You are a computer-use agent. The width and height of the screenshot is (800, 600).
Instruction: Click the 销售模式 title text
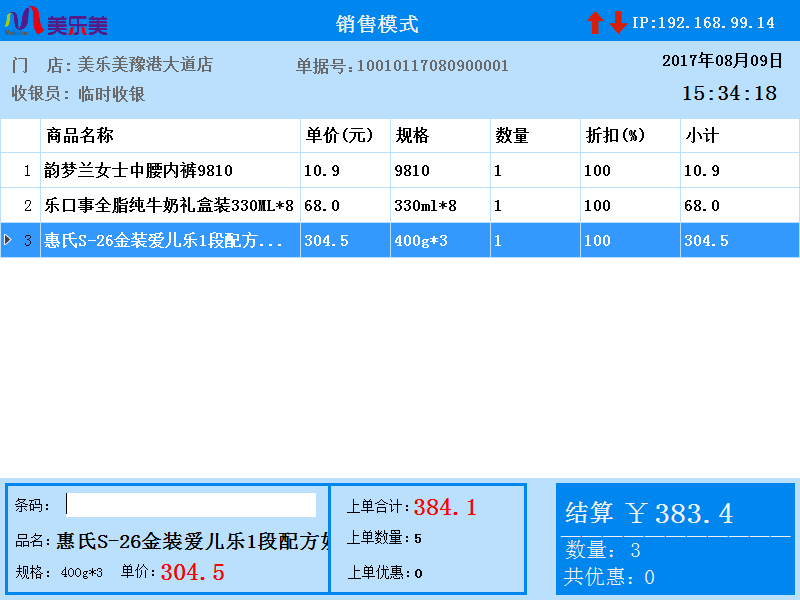pyautogui.click(x=377, y=24)
